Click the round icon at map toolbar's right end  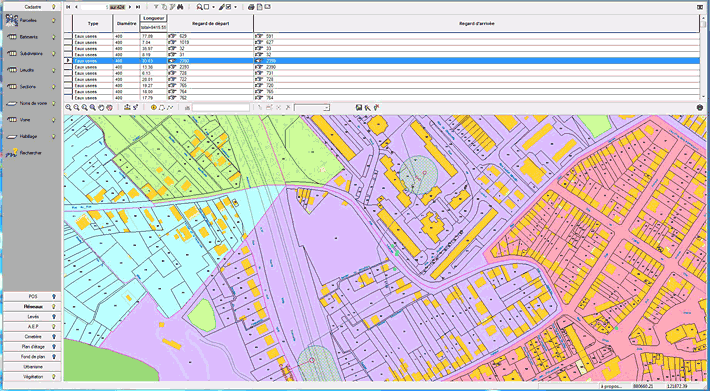pyautogui.click(x=700, y=108)
